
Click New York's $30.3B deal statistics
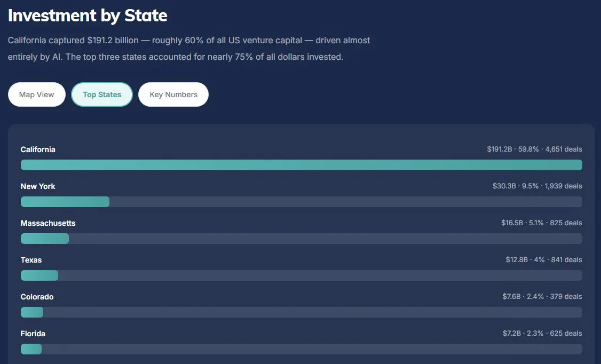tap(537, 186)
